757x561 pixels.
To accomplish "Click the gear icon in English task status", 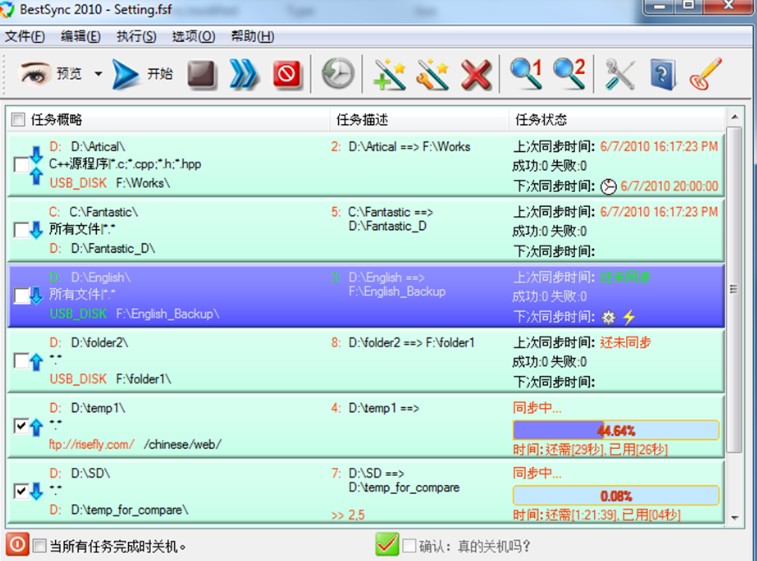I will [608, 317].
